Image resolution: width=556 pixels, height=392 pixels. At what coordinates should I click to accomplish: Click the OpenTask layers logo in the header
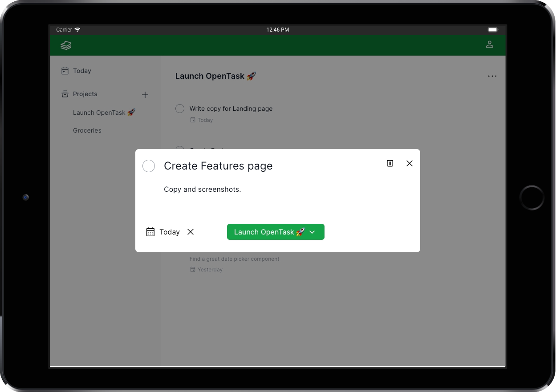[66, 45]
